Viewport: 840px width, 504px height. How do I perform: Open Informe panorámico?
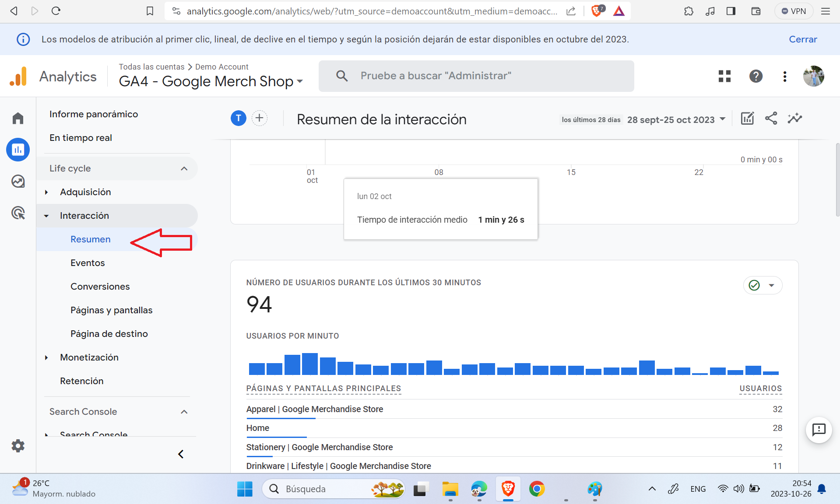point(94,114)
